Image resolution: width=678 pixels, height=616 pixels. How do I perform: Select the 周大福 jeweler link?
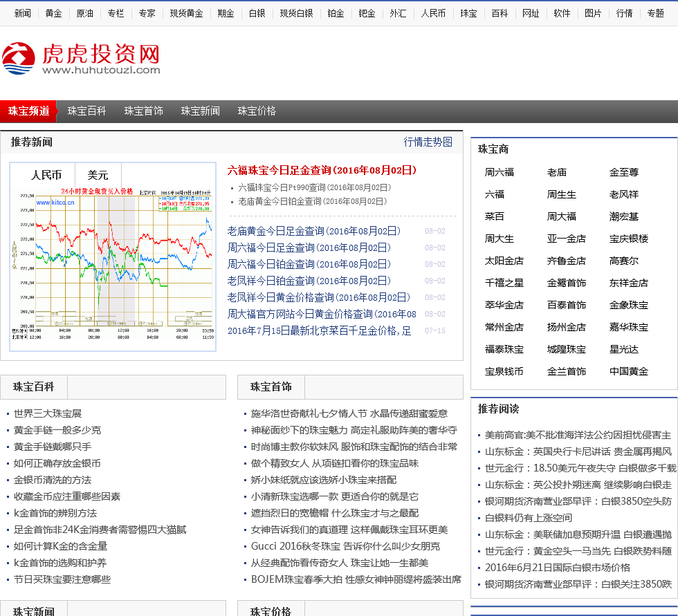tap(561, 216)
